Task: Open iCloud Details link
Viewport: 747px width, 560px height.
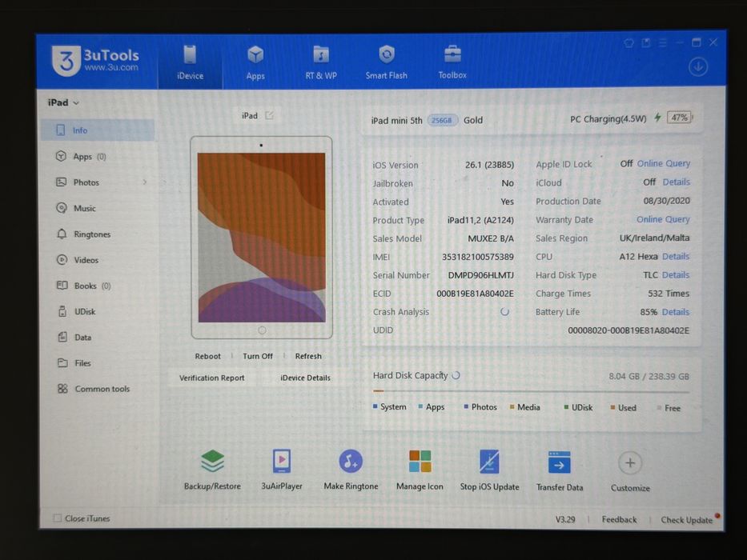Action: click(x=676, y=182)
